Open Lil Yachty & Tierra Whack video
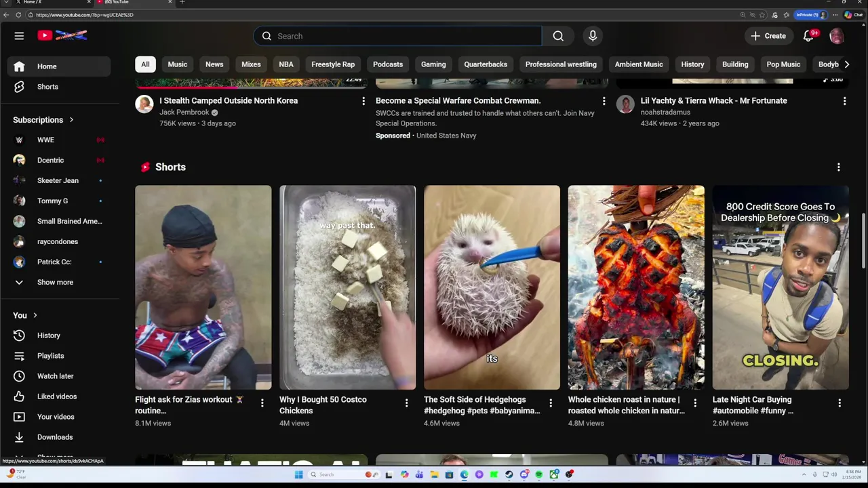This screenshot has width=868, height=488. (x=714, y=100)
